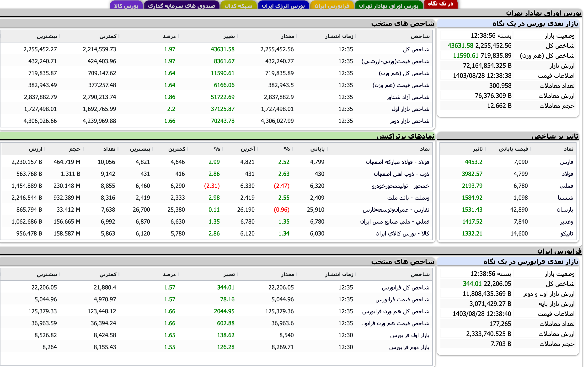Click the filter icon beside the درصد column header
Viewport: 588px width, 367px height.
point(179,37)
